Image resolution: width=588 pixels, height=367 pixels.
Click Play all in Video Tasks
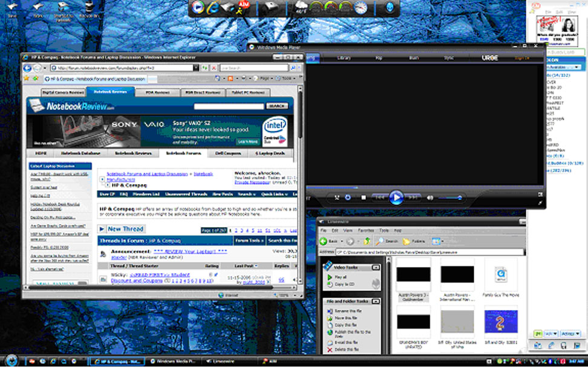337,277
